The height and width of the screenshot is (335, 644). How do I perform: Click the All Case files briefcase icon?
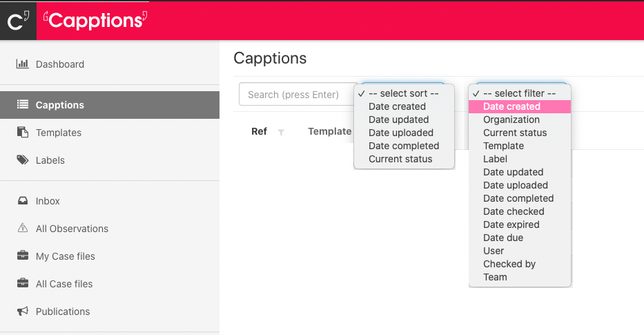[x=23, y=283]
